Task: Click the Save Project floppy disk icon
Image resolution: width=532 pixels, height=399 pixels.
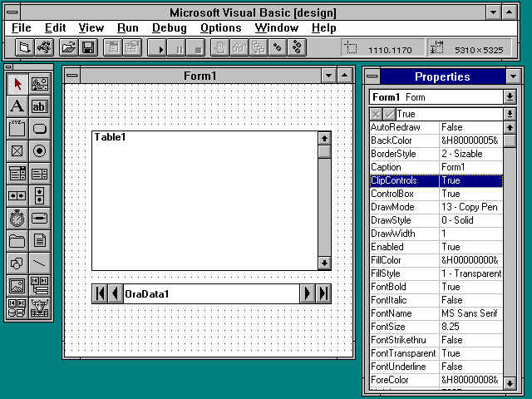Action: click(87, 48)
